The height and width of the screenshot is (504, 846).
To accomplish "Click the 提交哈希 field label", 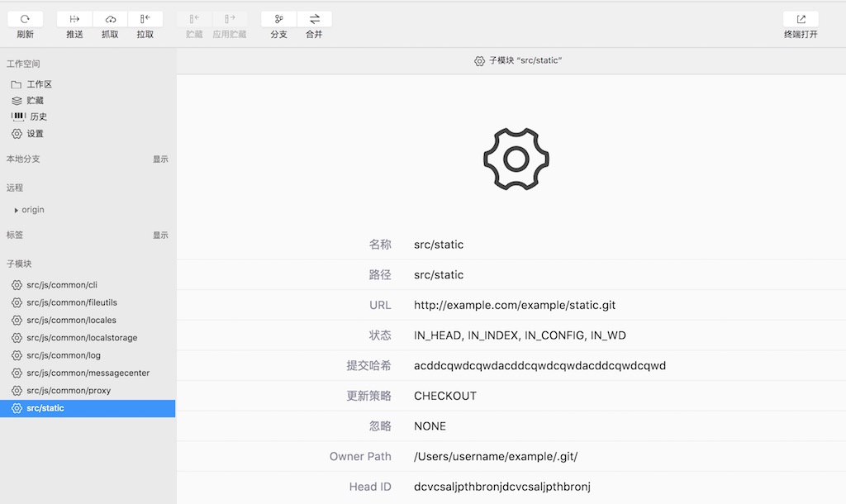I will click(x=369, y=365).
